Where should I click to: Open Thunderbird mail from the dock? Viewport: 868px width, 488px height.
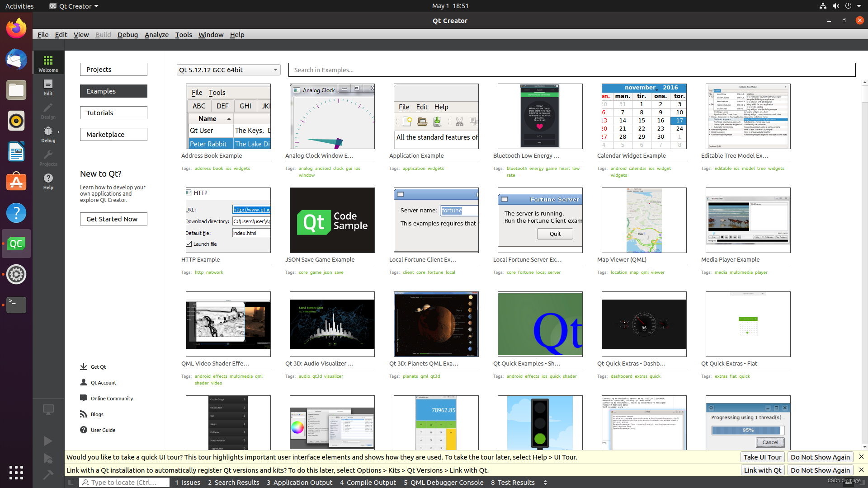16,60
